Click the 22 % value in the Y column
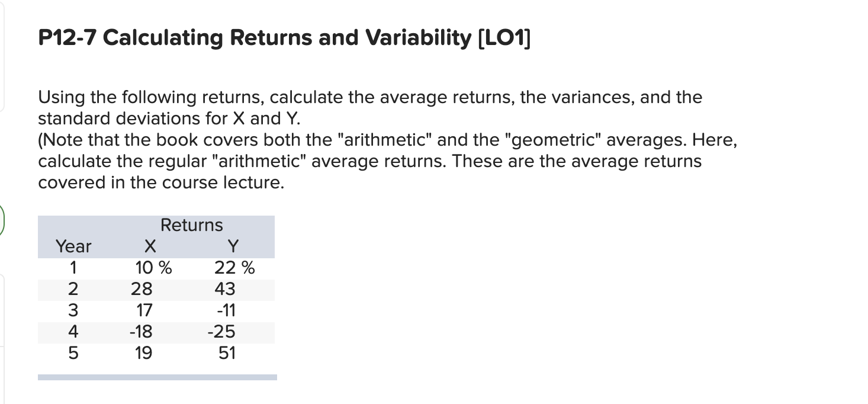The width and height of the screenshot is (868, 404). pyautogui.click(x=234, y=268)
